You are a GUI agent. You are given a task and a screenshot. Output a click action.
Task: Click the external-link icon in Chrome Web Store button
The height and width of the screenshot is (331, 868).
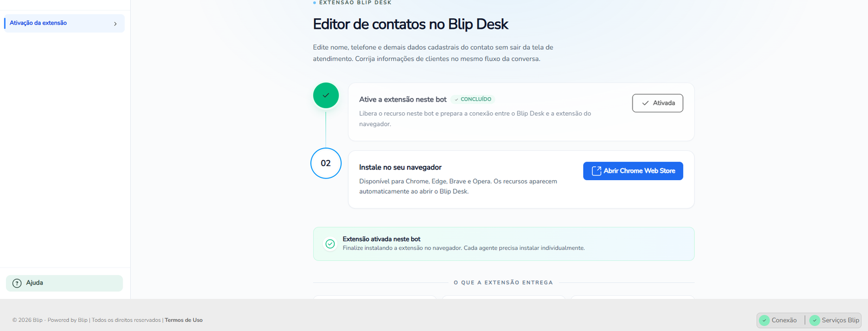[596, 171]
